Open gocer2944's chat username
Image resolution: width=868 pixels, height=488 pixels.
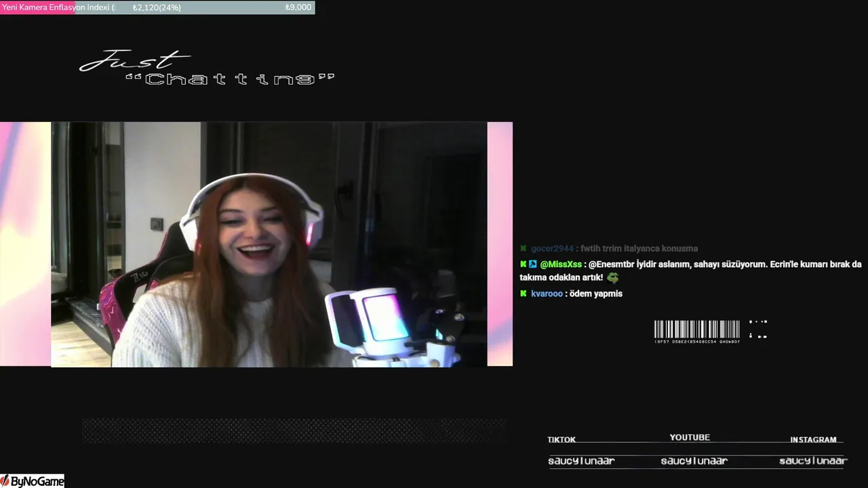pos(553,249)
